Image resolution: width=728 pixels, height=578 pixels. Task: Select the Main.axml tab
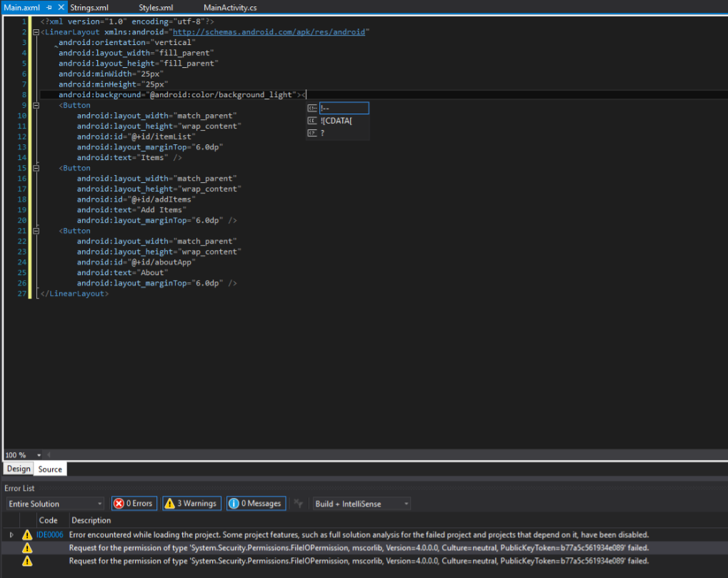click(x=22, y=7)
